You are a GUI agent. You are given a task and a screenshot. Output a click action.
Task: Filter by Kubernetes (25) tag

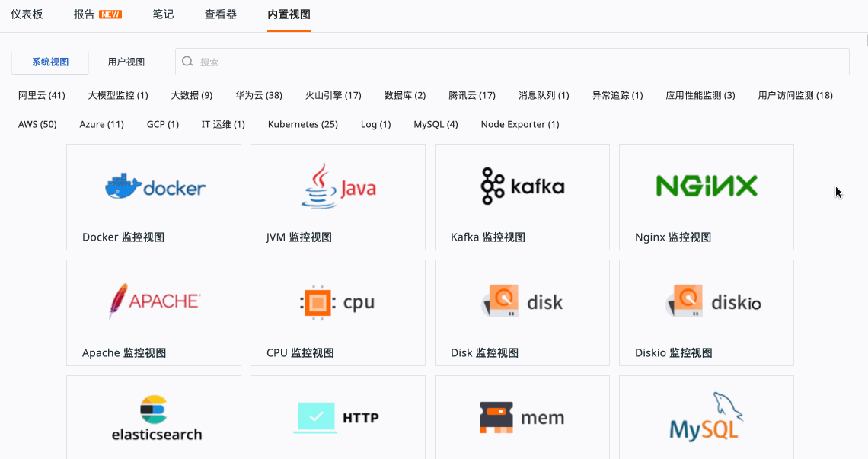[302, 124]
